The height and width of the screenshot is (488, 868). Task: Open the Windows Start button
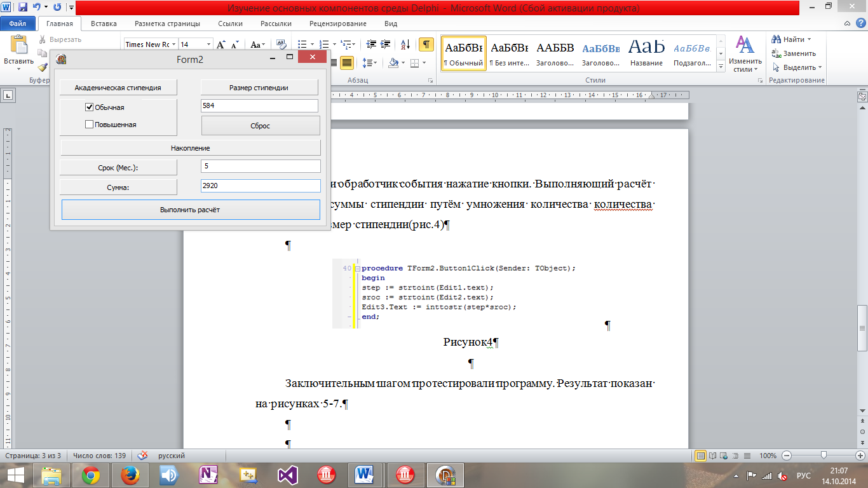(x=15, y=475)
